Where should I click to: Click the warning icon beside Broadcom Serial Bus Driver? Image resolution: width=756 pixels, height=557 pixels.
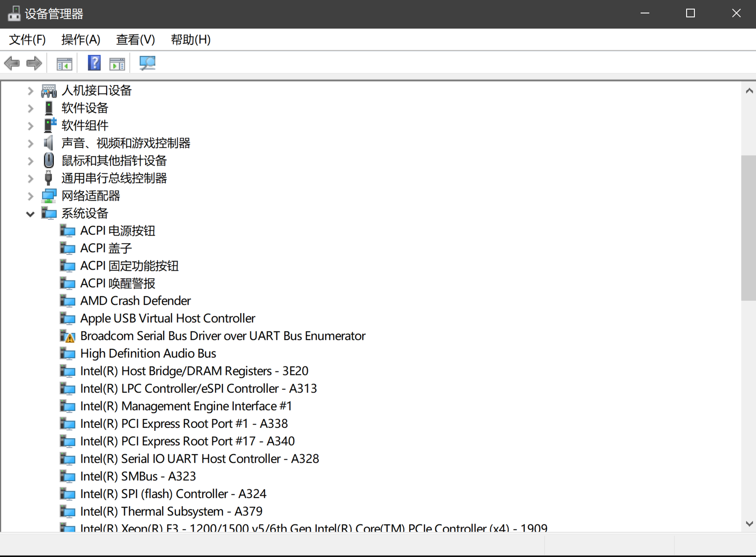pyautogui.click(x=68, y=336)
